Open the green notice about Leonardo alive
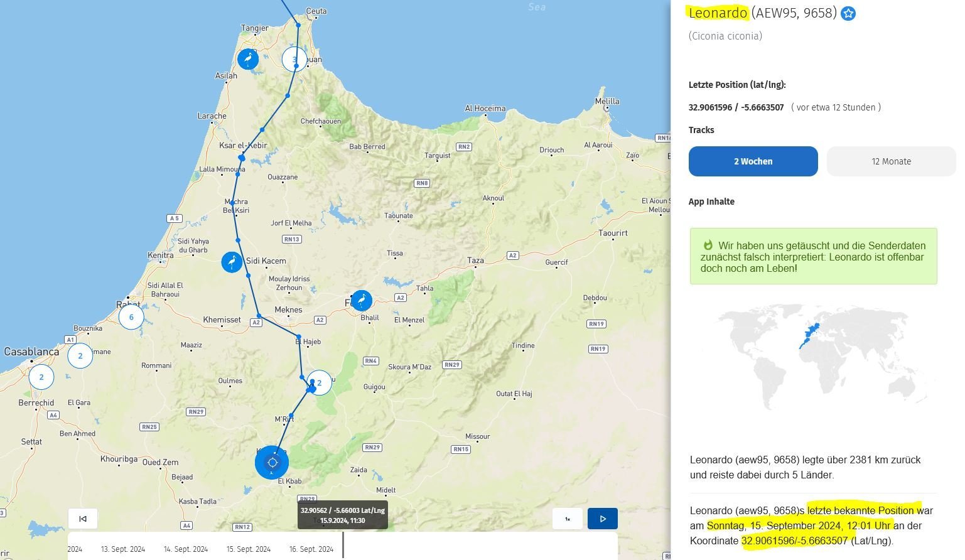The image size is (965, 560). [813, 257]
